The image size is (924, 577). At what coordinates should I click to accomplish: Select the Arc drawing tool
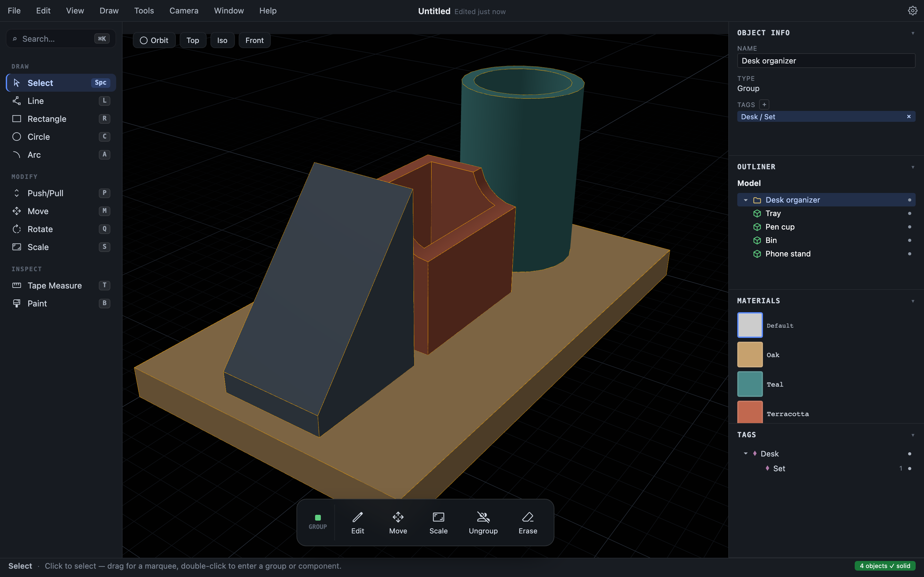coord(61,155)
